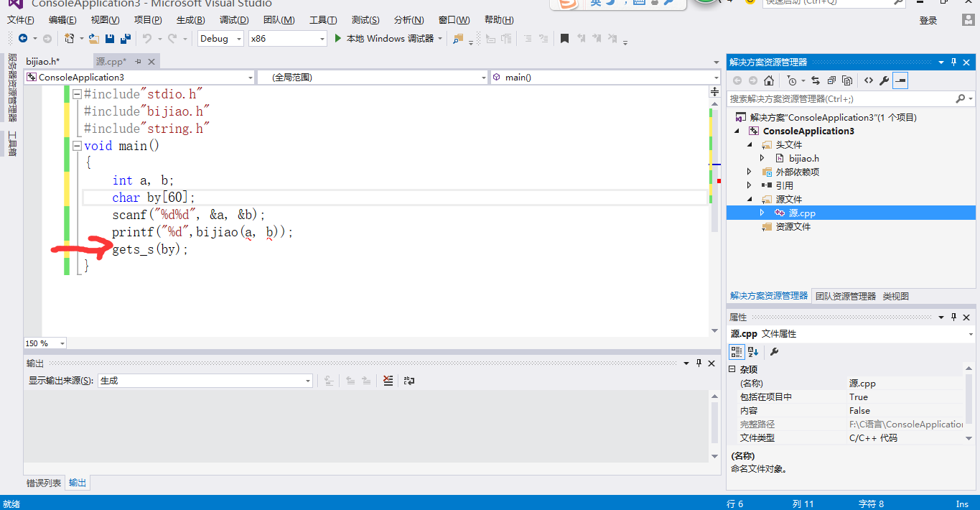Click the Undo arrow icon

[147, 39]
